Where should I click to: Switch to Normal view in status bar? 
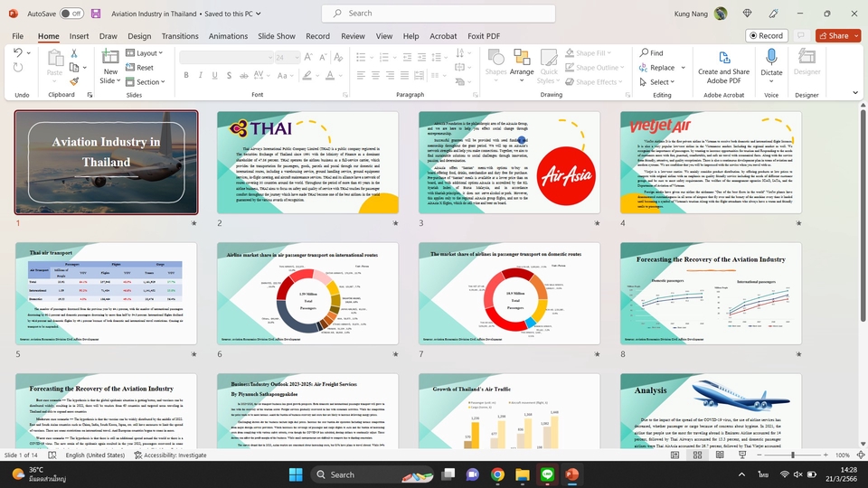point(675,455)
